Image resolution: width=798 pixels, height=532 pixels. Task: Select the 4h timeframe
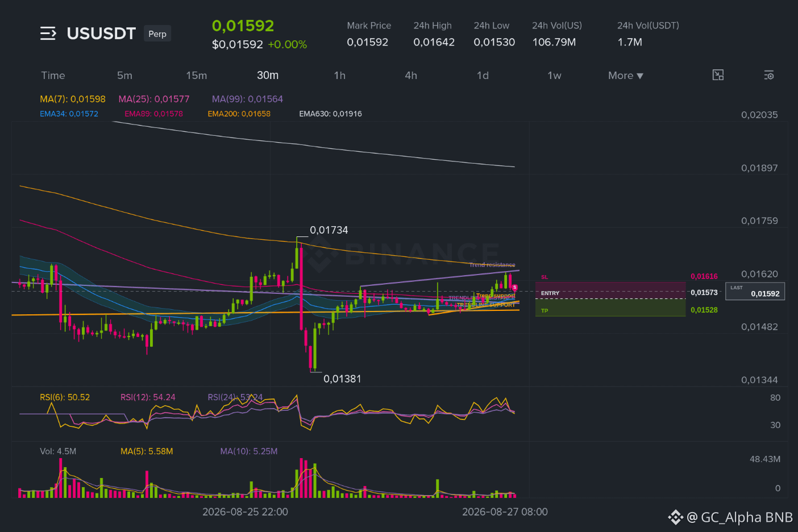point(411,76)
